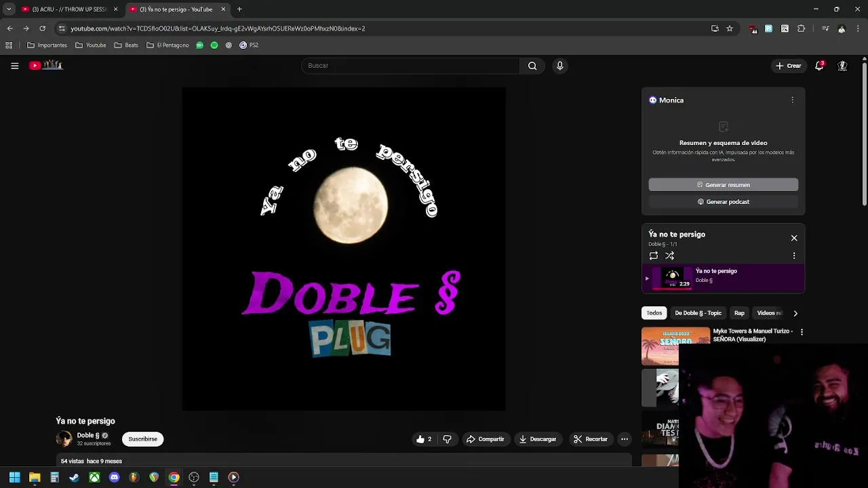
Task: View site information icon in address bar
Action: pyautogui.click(x=62, y=28)
